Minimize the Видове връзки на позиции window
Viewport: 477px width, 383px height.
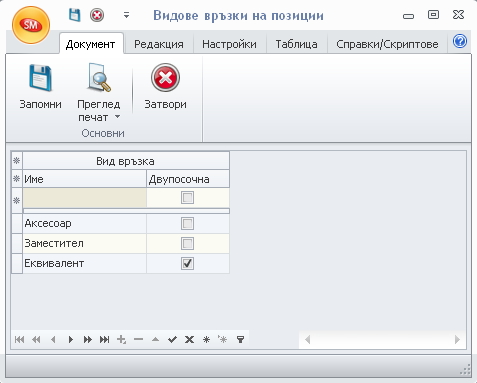click(408, 16)
